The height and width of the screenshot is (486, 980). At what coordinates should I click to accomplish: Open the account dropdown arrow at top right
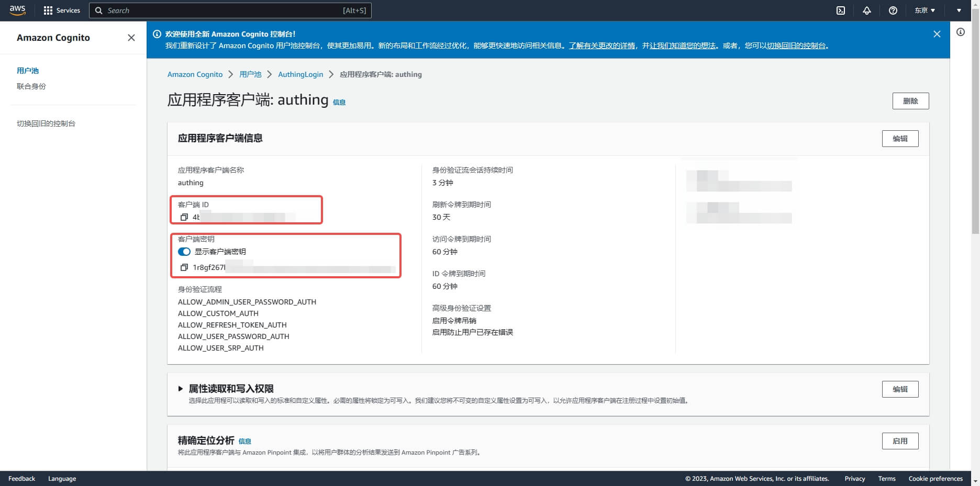pyautogui.click(x=959, y=10)
